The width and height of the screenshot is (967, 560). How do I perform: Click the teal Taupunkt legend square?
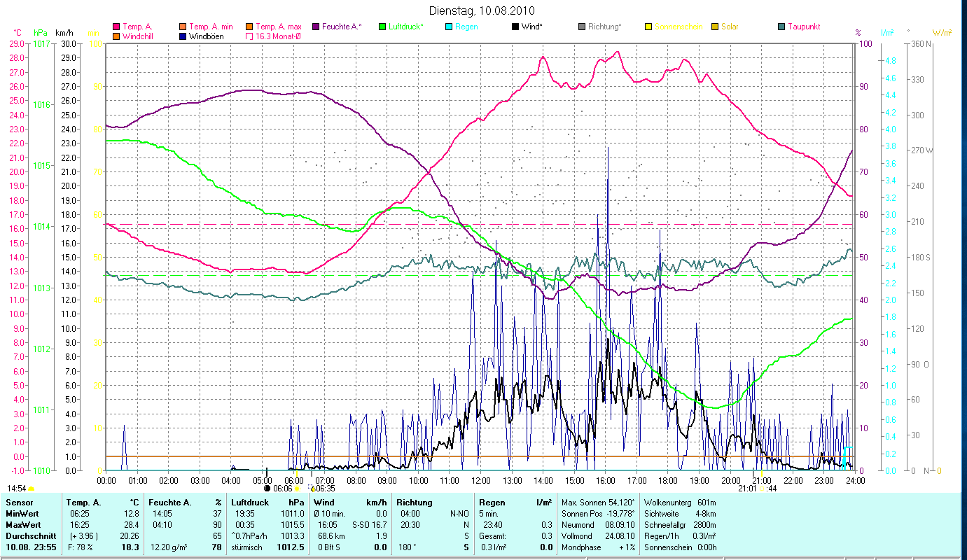[781, 27]
